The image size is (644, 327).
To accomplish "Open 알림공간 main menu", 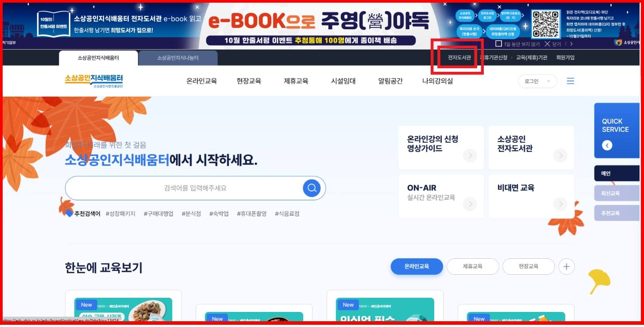I will tap(390, 81).
